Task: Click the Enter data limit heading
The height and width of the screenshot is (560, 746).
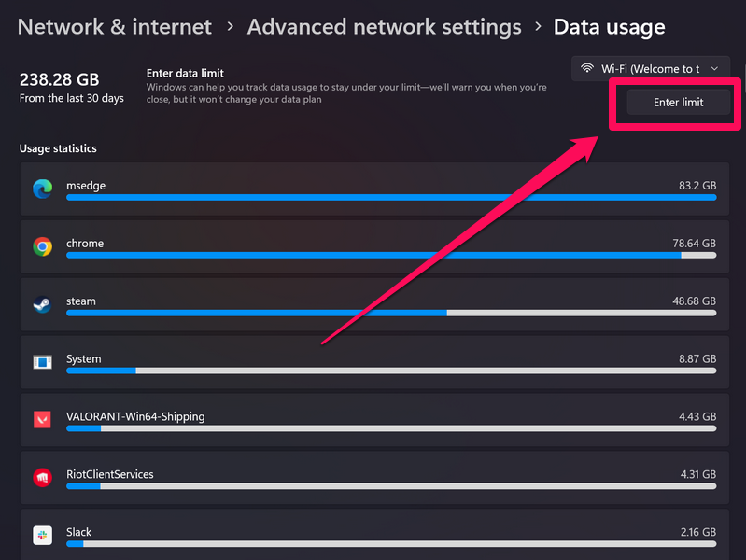Action: click(185, 73)
